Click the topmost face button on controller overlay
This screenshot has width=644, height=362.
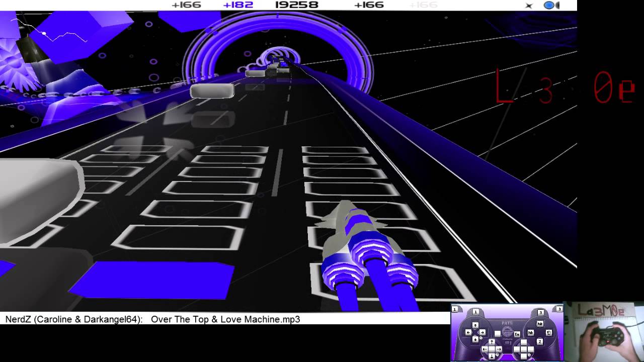pos(540,324)
